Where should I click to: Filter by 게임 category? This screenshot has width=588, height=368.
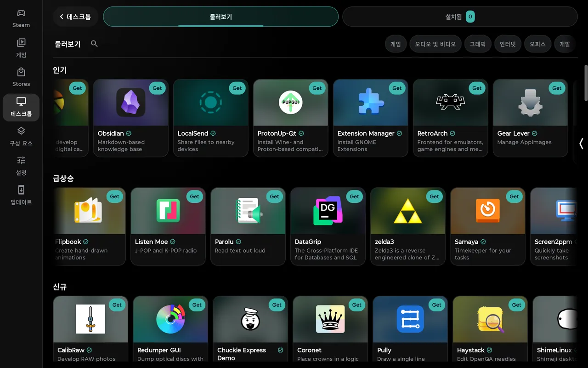(396, 44)
